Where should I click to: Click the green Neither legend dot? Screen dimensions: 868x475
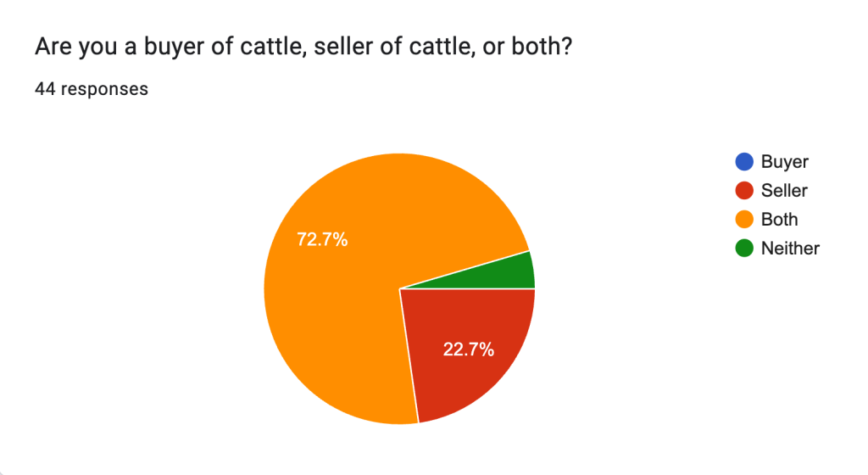pos(745,249)
